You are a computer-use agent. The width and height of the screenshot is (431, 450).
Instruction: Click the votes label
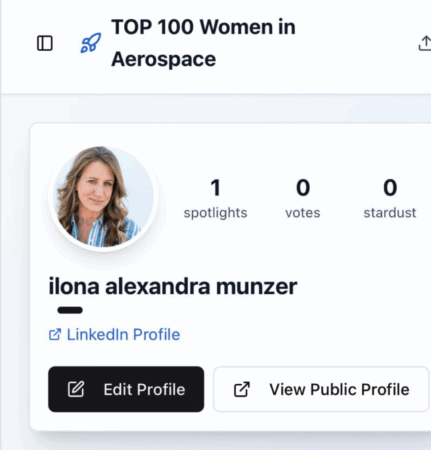303,213
